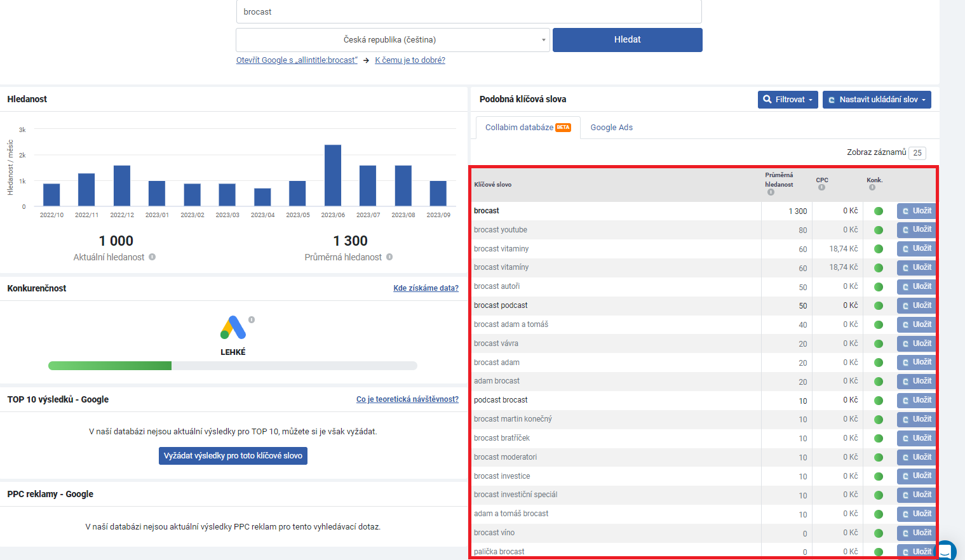Save keyword brocast vitamíny with Uložit

917,267
